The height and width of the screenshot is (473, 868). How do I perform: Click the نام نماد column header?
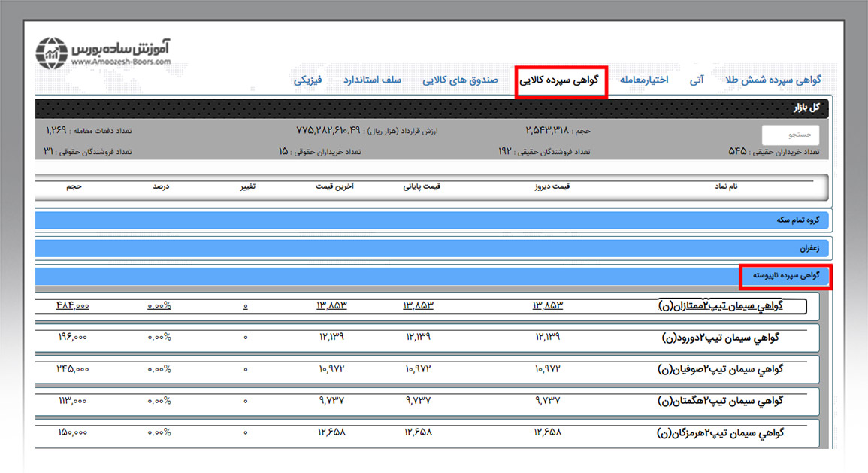[x=727, y=186]
